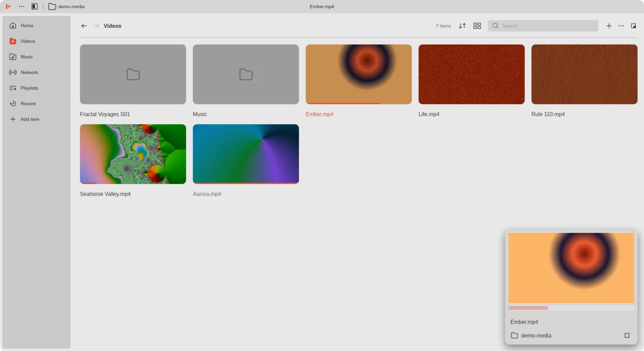Open Recent in the sidebar
This screenshot has width=644, height=351.
coord(36,104)
